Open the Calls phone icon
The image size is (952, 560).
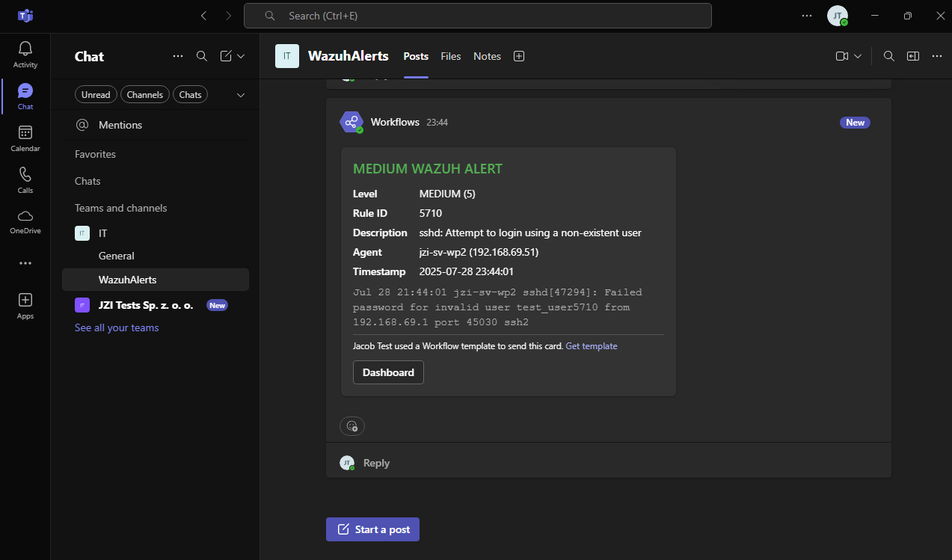[x=25, y=175]
